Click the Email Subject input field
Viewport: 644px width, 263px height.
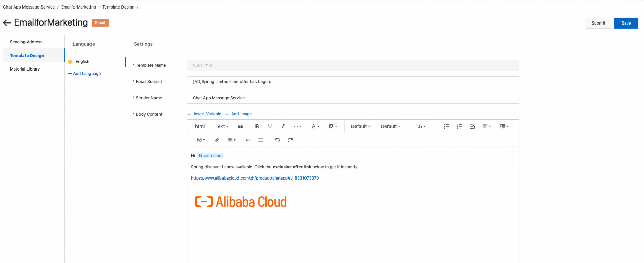click(353, 82)
